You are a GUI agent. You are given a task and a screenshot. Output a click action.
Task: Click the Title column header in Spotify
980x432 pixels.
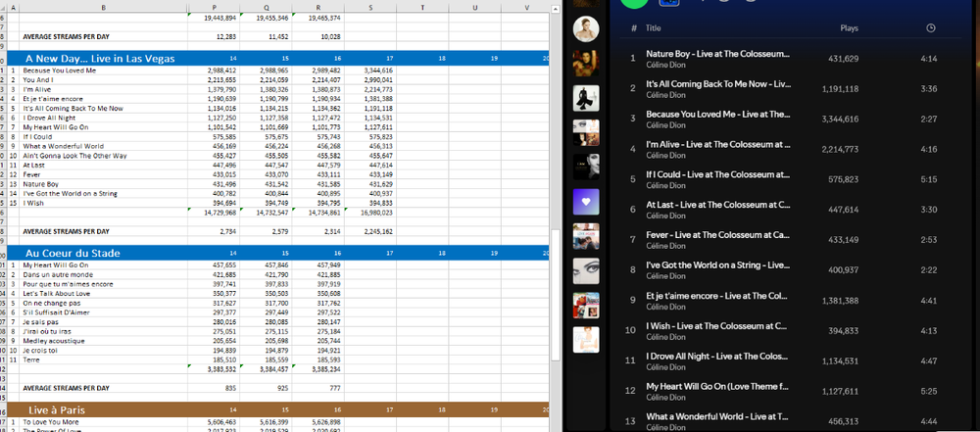[x=653, y=28]
